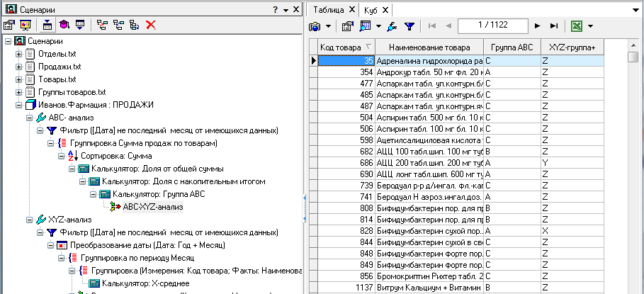Click the funnel filter icon in table toolbar

(x=409, y=26)
